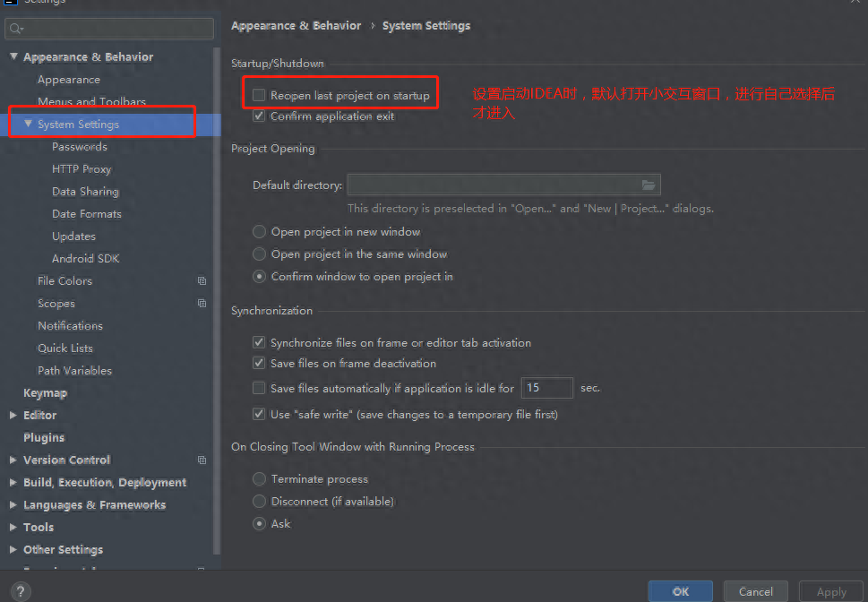Viewport: 868px width, 602px height.
Task: Select Ask radio option
Action: click(x=259, y=524)
